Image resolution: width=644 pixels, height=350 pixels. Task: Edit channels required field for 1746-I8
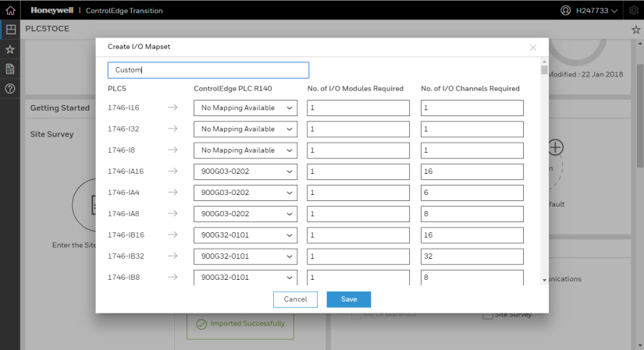(472, 150)
